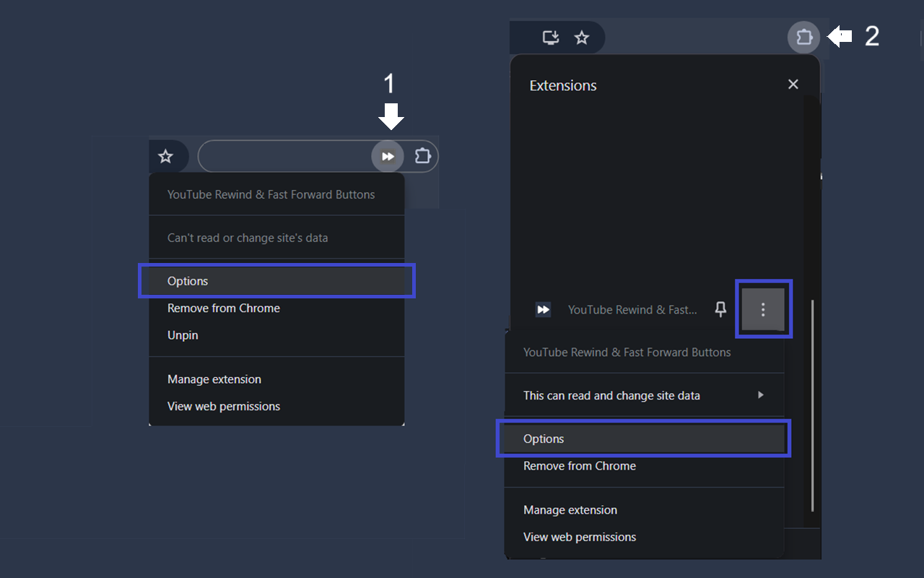This screenshot has width=924, height=578.
Task: Click Remove from Chrome in the three-dot menu
Action: (x=580, y=466)
